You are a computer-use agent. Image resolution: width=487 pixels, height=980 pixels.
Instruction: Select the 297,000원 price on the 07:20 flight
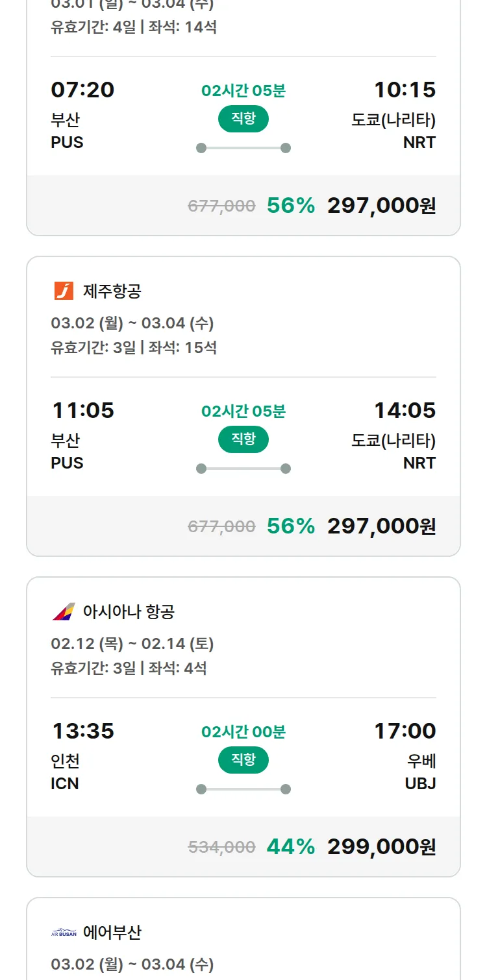coord(381,205)
